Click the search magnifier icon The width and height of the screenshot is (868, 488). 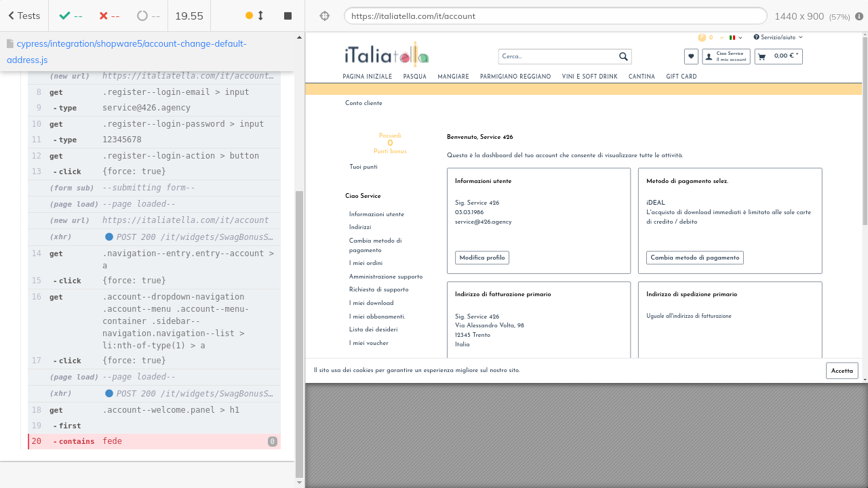(623, 56)
